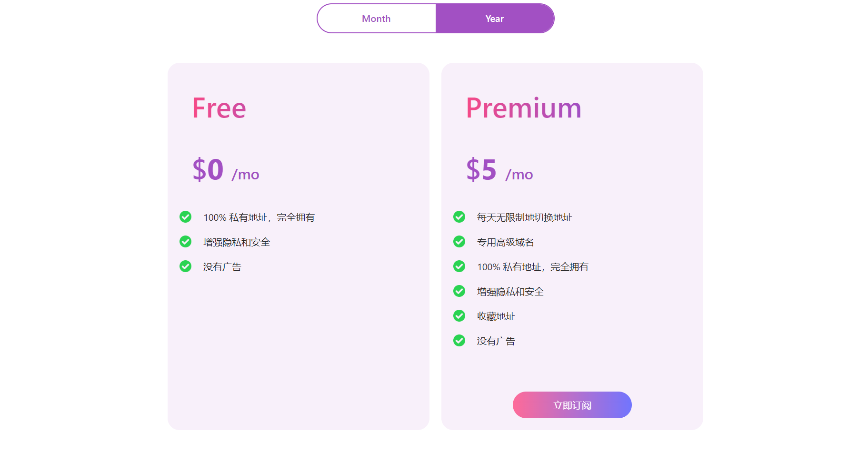Click the 收藏地址 feature text
The width and height of the screenshot is (868, 452).
coord(496,316)
